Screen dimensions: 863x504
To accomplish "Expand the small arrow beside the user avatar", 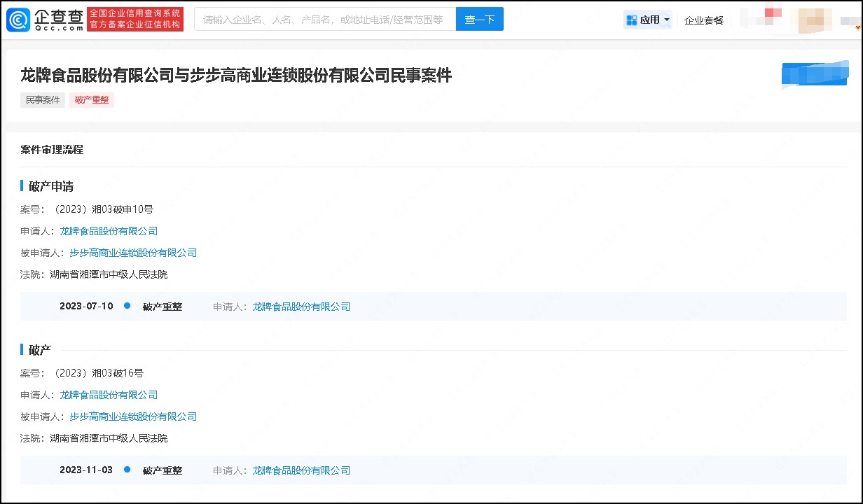I will [857, 27].
